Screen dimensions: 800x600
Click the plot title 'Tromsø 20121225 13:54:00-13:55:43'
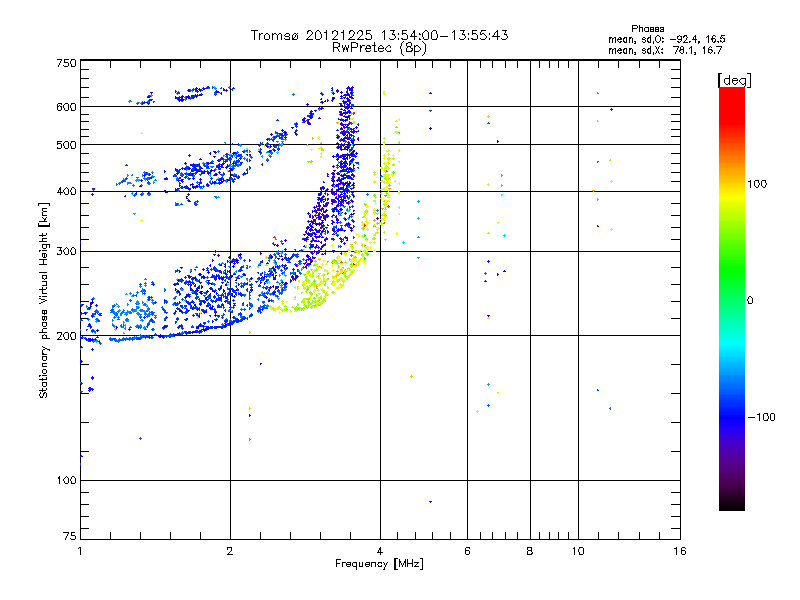379,35
